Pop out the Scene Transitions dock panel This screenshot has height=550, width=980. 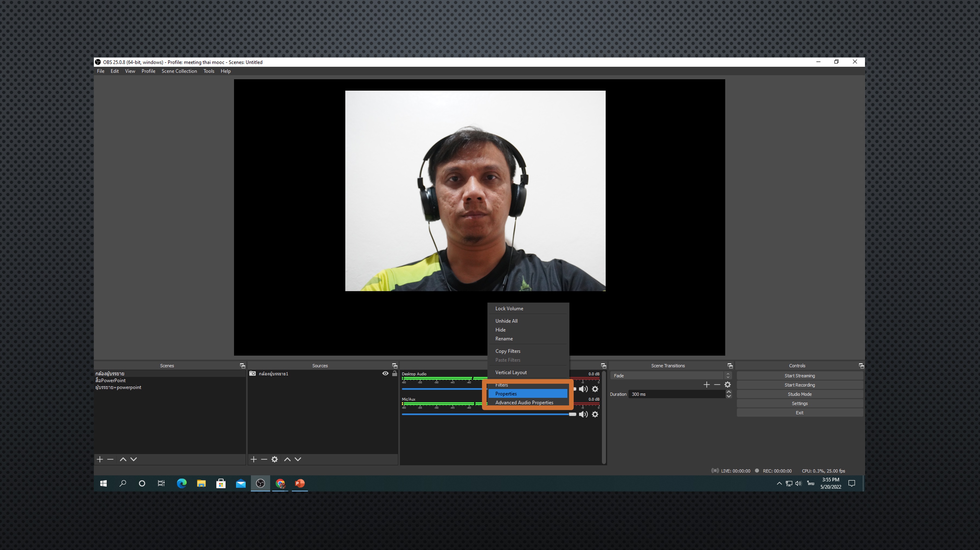pos(730,366)
